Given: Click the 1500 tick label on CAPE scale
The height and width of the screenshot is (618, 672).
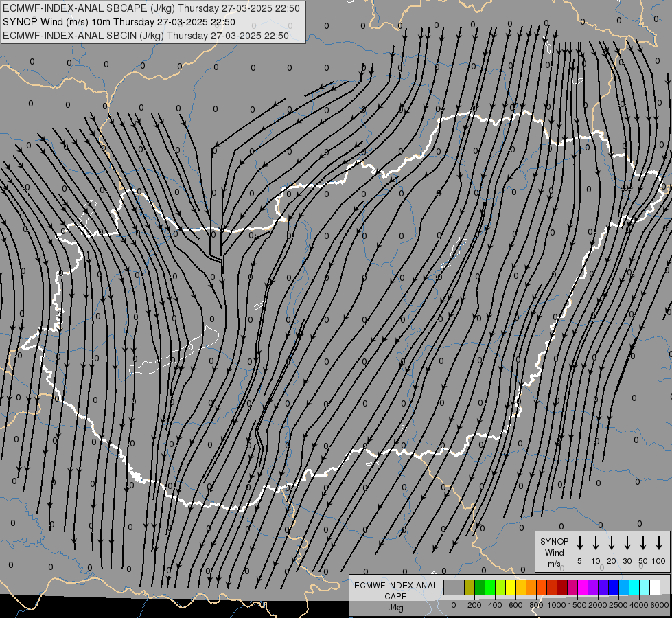Looking at the screenshot, I should point(577,605).
